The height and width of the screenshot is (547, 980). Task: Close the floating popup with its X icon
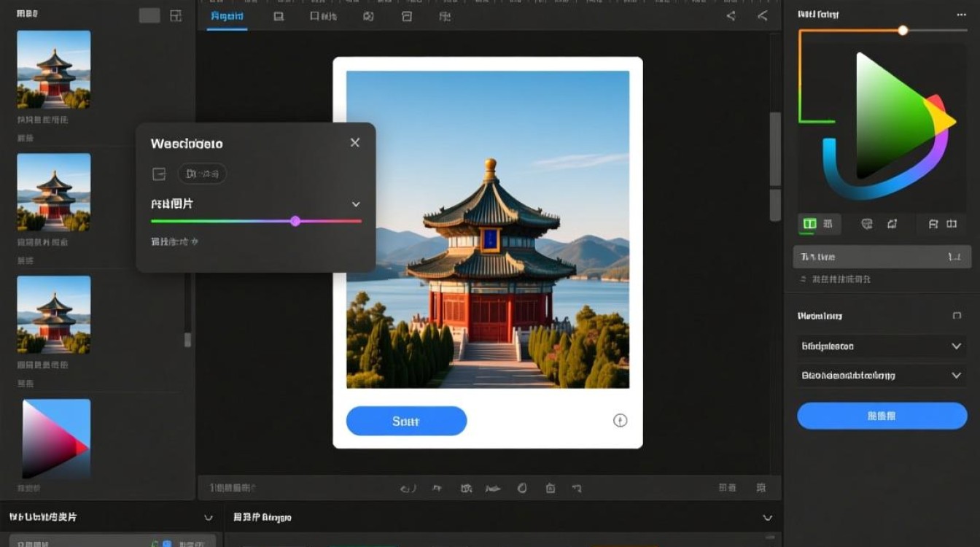355,143
